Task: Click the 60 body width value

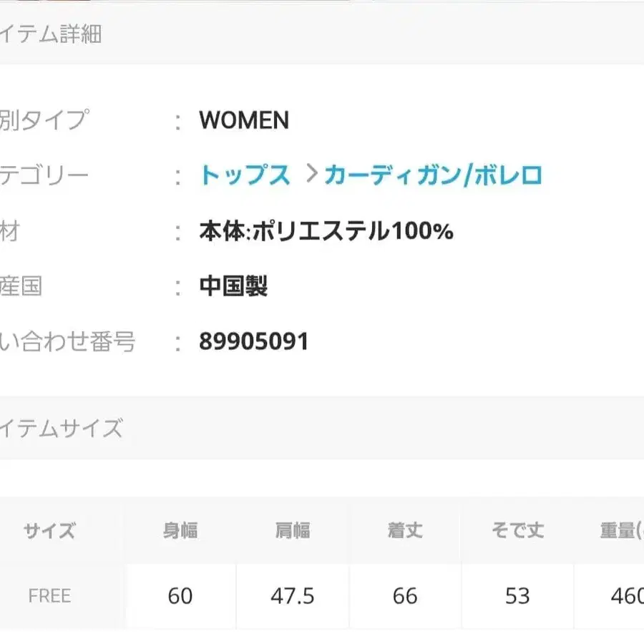Action: pyautogui.click(x=181, y=595)
